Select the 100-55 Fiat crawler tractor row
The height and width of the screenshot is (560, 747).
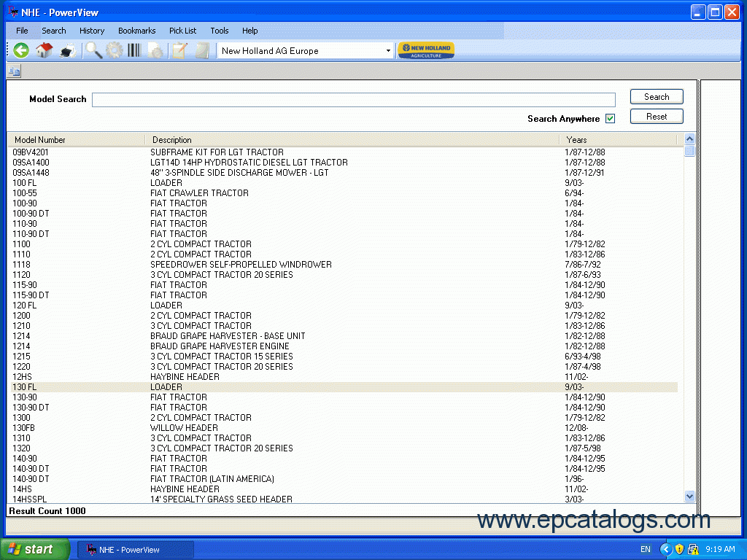pyautogui.click(x=344, y=192)
